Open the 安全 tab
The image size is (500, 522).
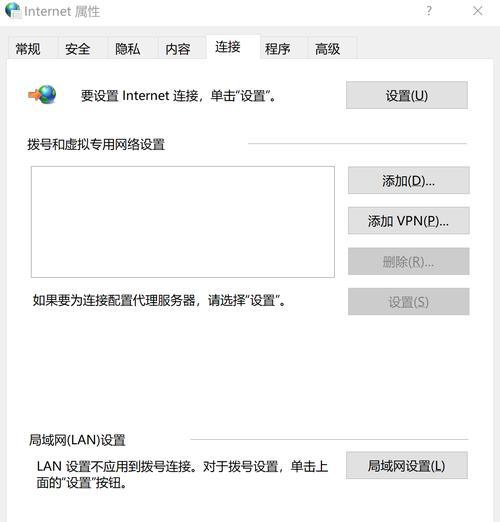click(x=78, y=49)
